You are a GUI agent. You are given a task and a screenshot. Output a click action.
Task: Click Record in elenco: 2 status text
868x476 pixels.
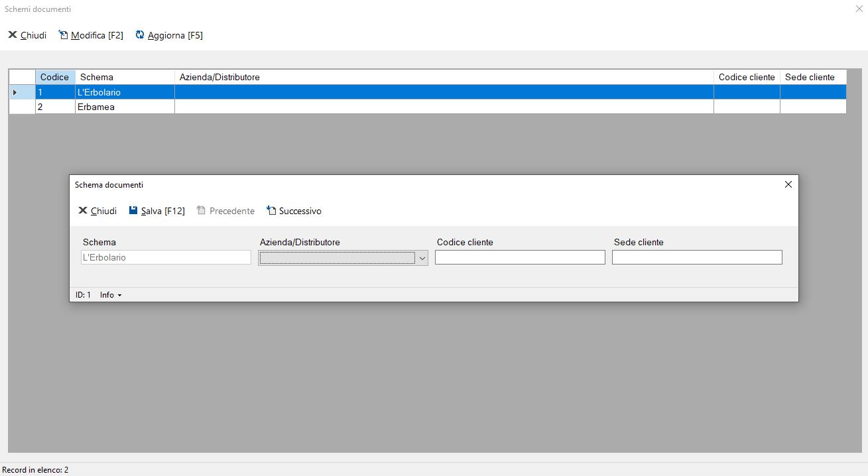(x=35, y=470)
